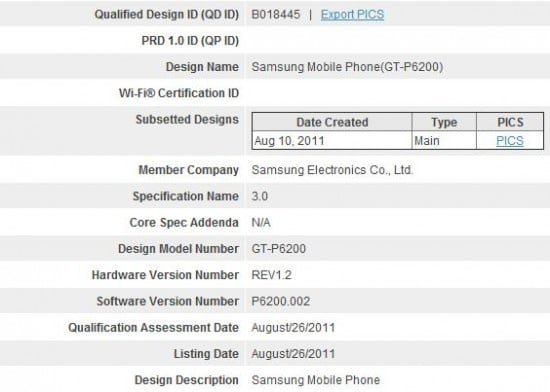Open the PICS link in Subsetted Designs table
The width and height of the screenshot is (550, 392).
click(x=510, y=141)
